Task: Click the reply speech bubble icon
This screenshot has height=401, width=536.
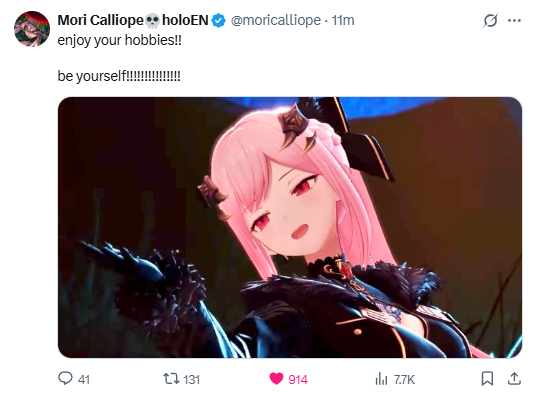Action: (x=65, y=379)
